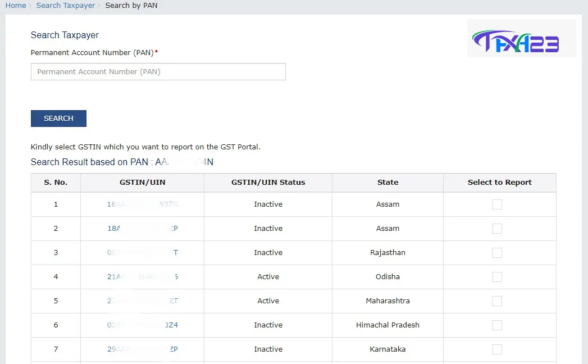Viewport: 588px width, 364px height.
Task: Click the GSTIN/UIN Status column header
Action: (x=268, y=183)
